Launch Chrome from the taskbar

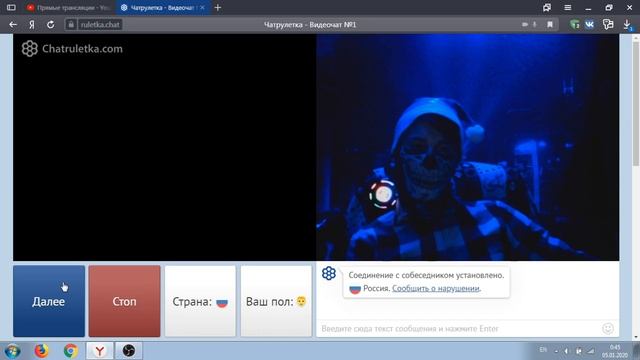pyautogui.click(x=70, y=351)
